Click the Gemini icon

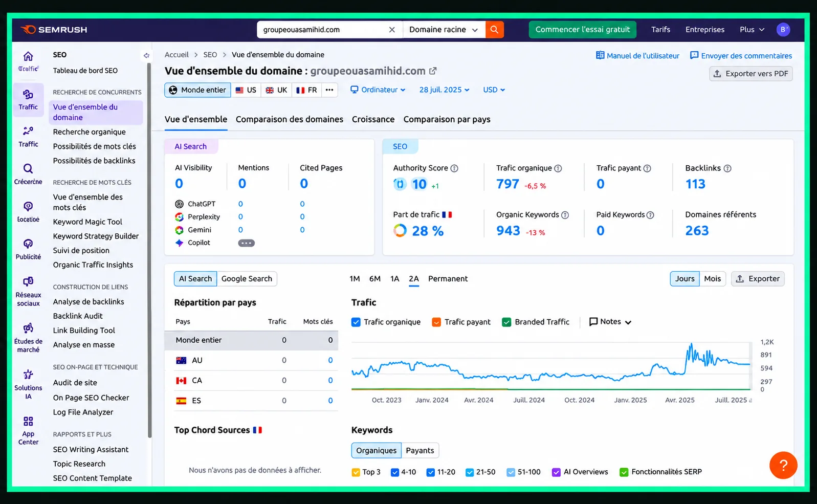coord(179,230)
